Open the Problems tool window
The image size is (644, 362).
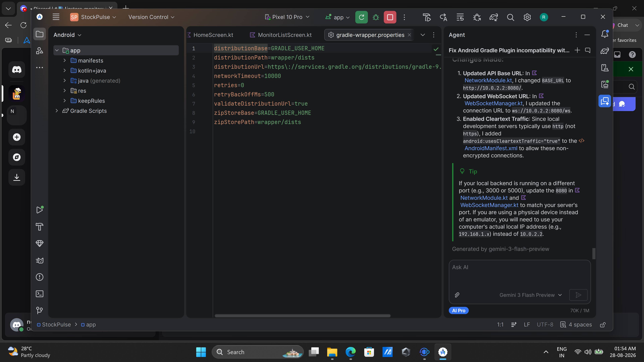click(x=40, y=277)
